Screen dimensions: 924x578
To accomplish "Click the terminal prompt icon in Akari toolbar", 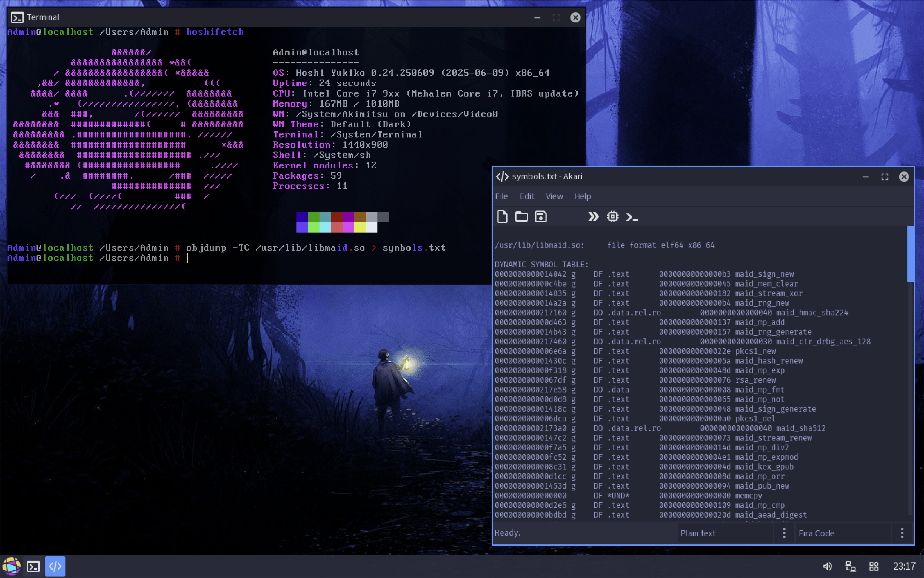I will pos(632,217).
